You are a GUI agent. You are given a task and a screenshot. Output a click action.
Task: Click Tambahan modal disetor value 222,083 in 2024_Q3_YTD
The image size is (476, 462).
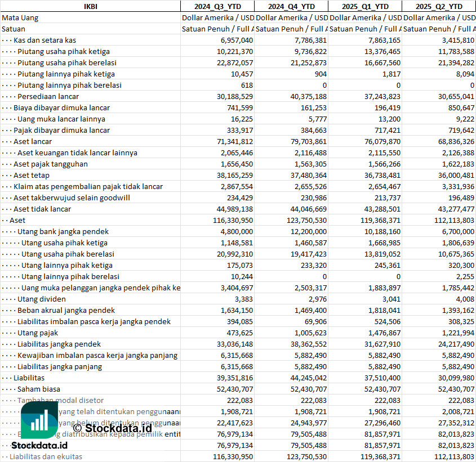coord(240,400)
